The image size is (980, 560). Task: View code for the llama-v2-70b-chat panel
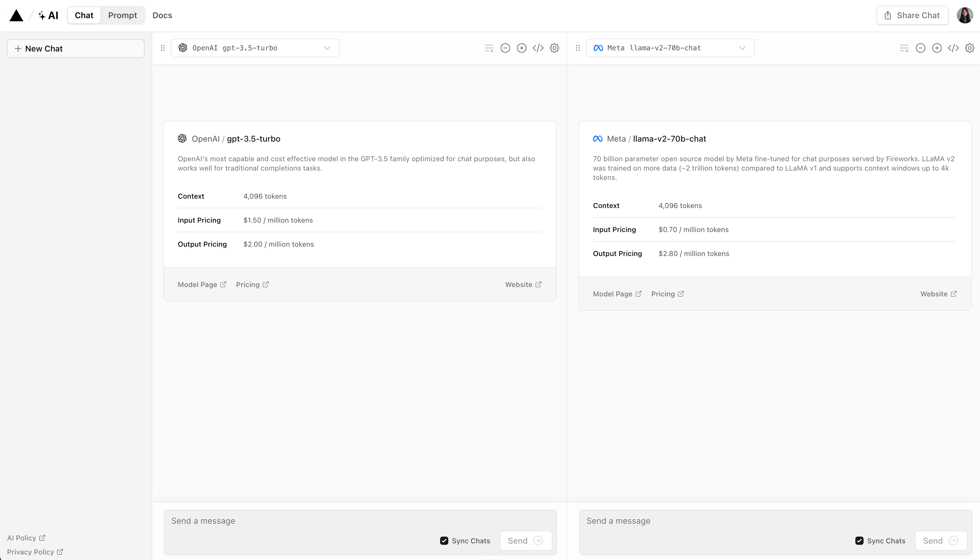tap(953, 48)
